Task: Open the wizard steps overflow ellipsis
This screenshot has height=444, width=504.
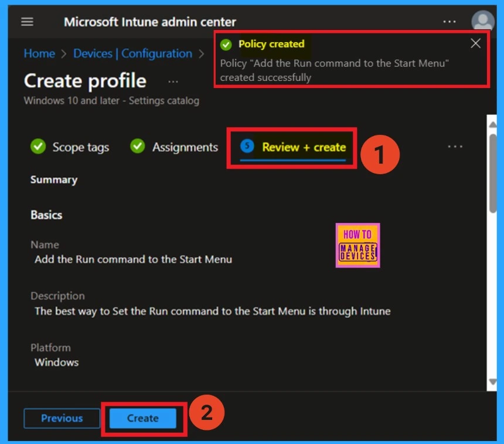Action: (455, 147)
